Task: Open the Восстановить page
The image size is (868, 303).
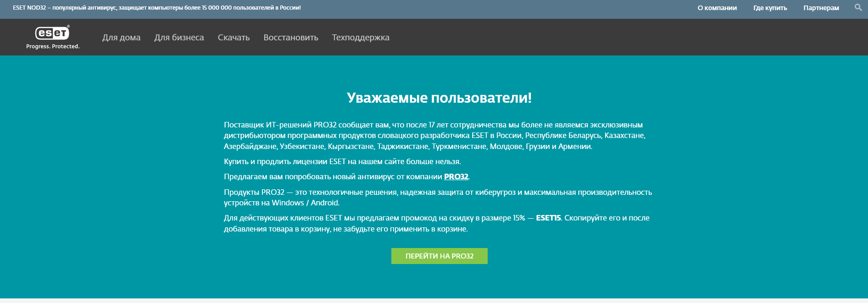Action: click(x=291, y=38)
